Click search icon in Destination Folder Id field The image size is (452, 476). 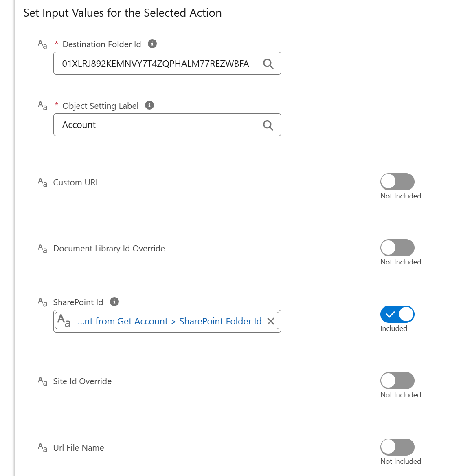(x=268, y=64)
